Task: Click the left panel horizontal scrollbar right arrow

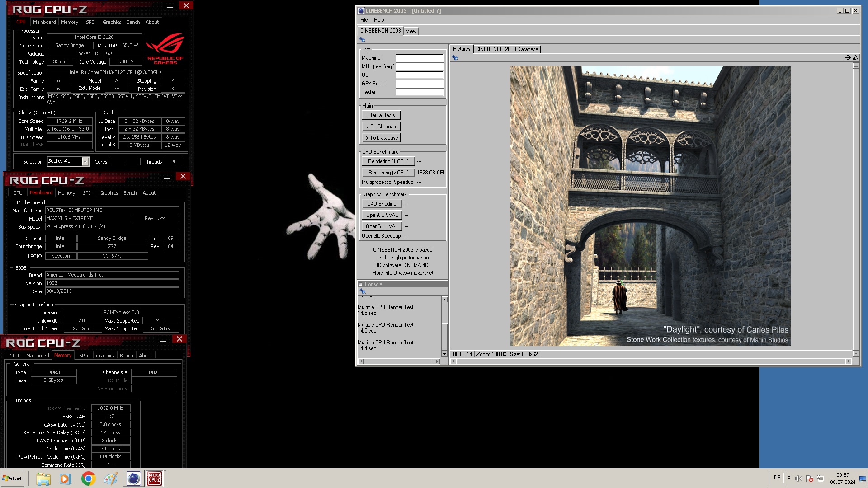Action: coord(437,361)
